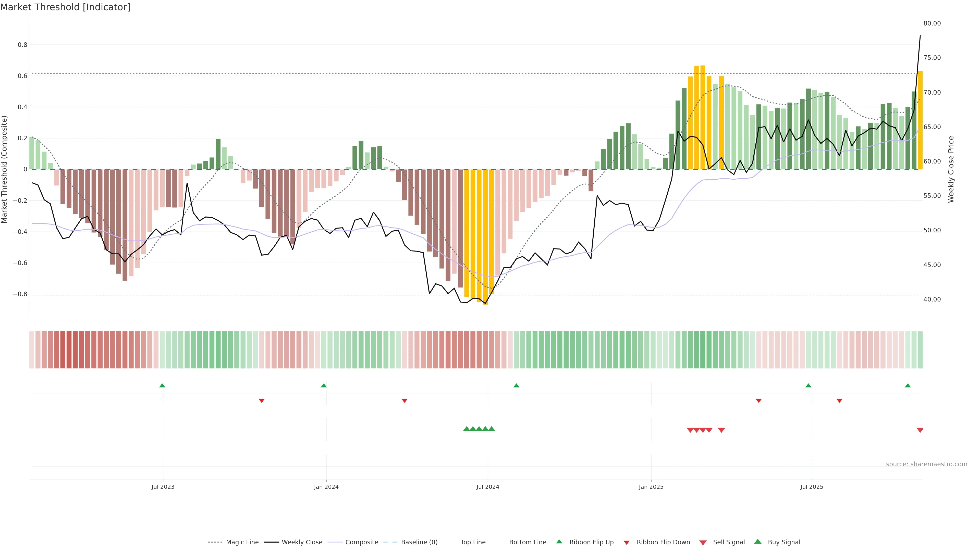This screenshot has height=551, width=980.
Task: Click the Sell Signal triangle icon in legend
Action: [703, 542]
